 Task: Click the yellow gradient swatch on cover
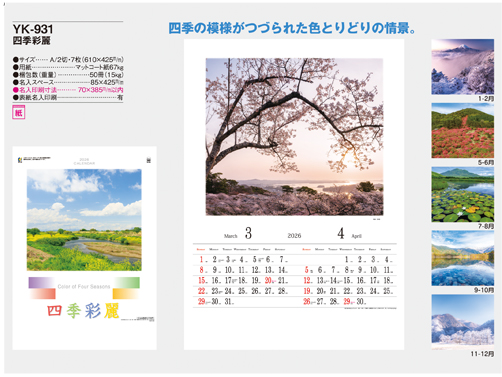pyautogui.click(x=126, y=294)
